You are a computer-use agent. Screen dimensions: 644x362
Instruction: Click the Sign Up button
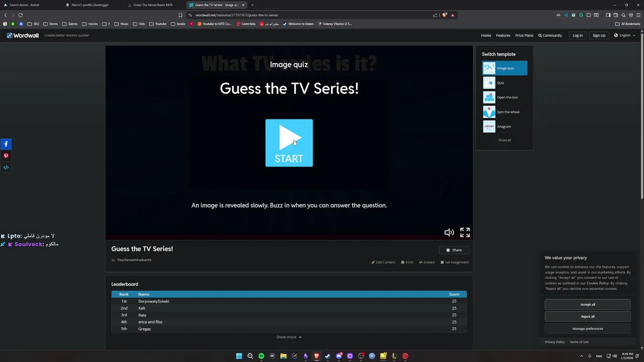(599, 35)
